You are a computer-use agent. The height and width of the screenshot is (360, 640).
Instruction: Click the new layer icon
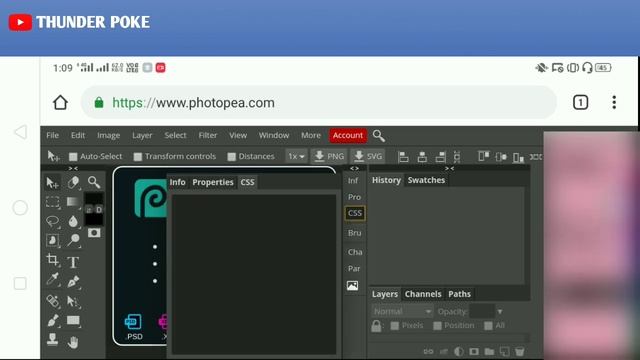click(x=504, y=351)
